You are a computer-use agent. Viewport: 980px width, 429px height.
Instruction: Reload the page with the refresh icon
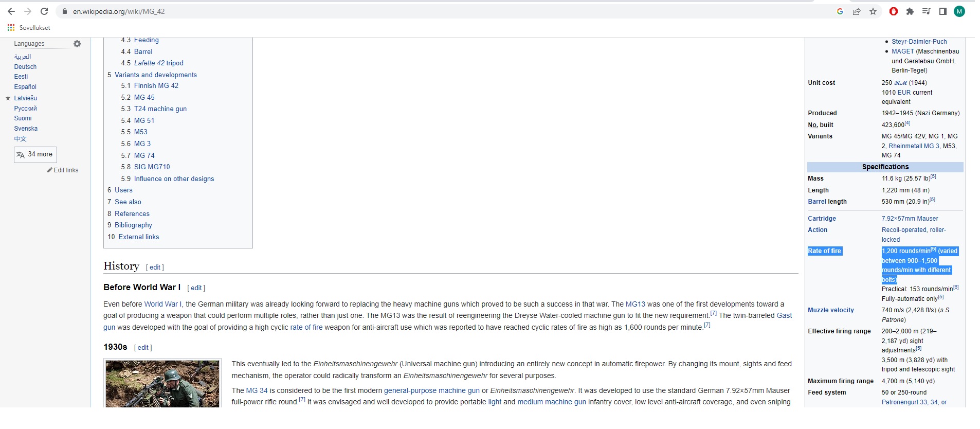[44, 11]
